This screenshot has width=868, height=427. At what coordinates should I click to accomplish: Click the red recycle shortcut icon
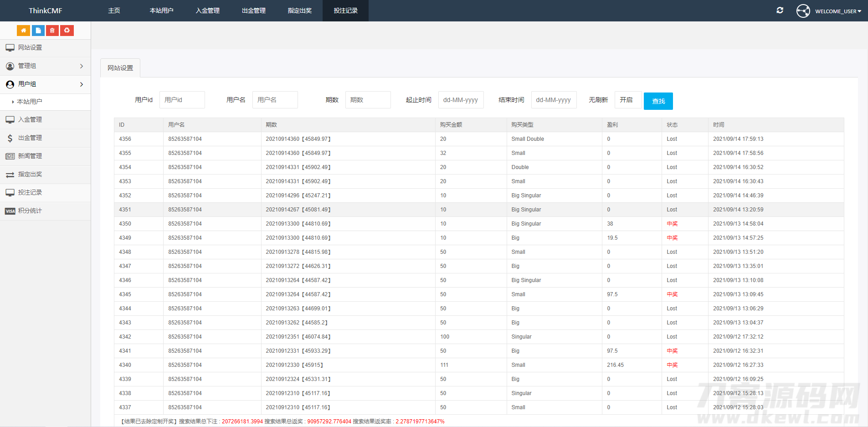(67, 31)
